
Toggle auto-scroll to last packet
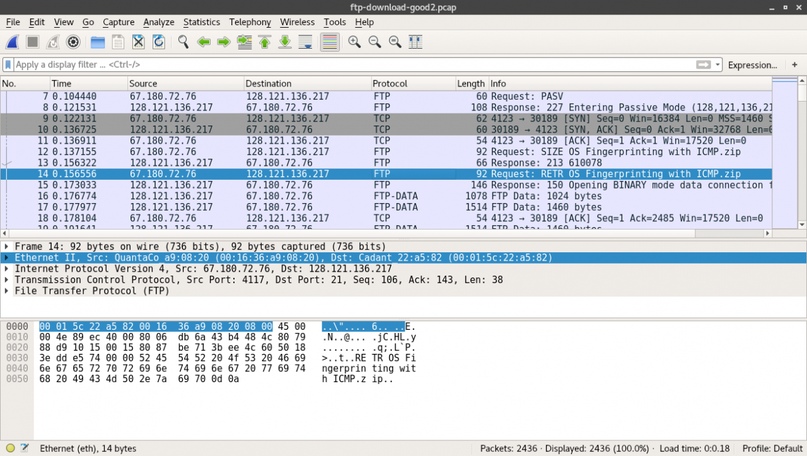pyautogui.click(x=306, y=42)
